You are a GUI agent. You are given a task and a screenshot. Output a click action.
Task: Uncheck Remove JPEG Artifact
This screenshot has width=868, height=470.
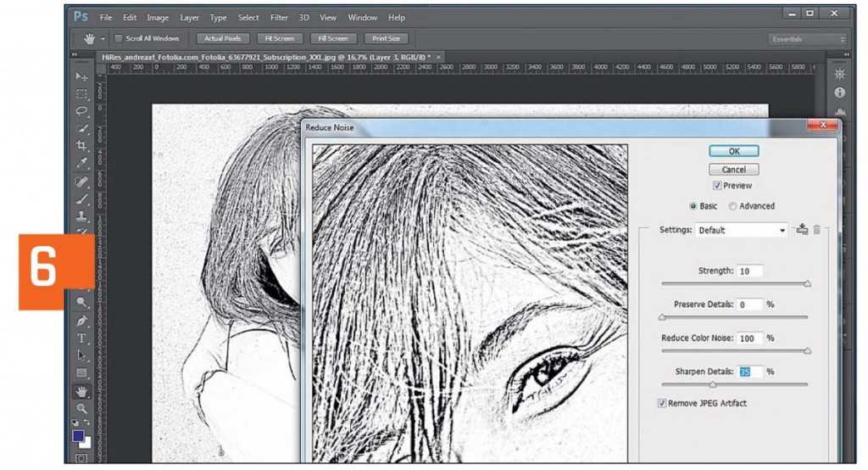click(x=663, y=404)
